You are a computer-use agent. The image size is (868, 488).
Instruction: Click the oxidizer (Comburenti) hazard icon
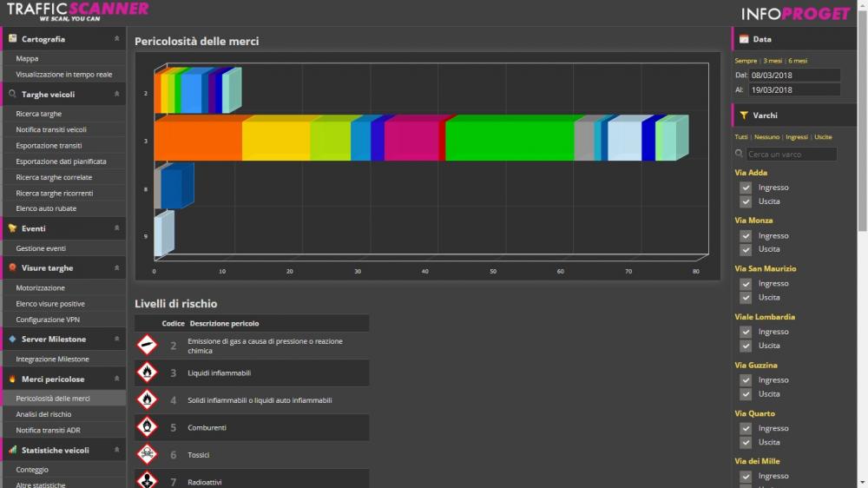tap(148, 427)
